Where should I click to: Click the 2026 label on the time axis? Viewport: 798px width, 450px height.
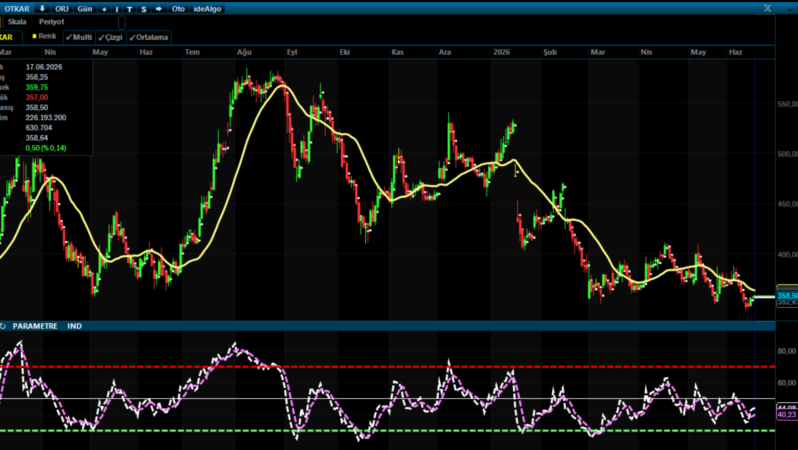pos(501,52)
